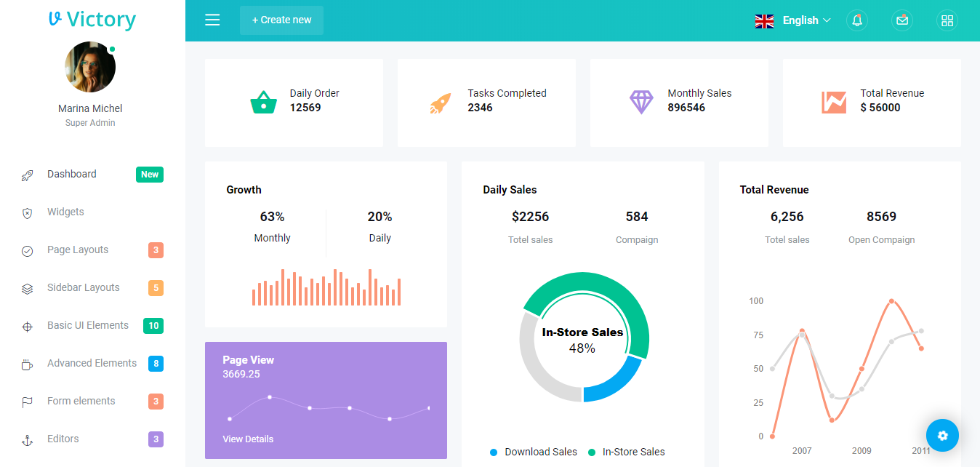Viewport: 980px width, 467px height.
Task: Click the Tasks Completed rocket icon
Action: pos(441,100)
